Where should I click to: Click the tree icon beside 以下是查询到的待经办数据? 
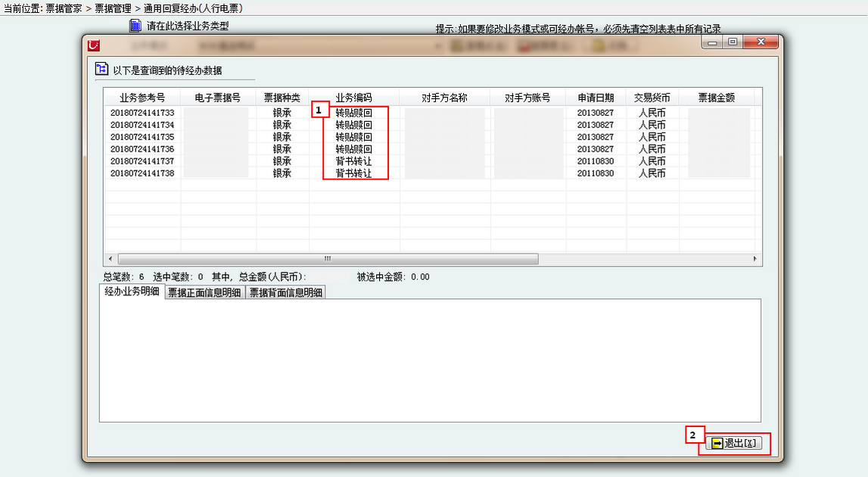(x=101, y=70)
